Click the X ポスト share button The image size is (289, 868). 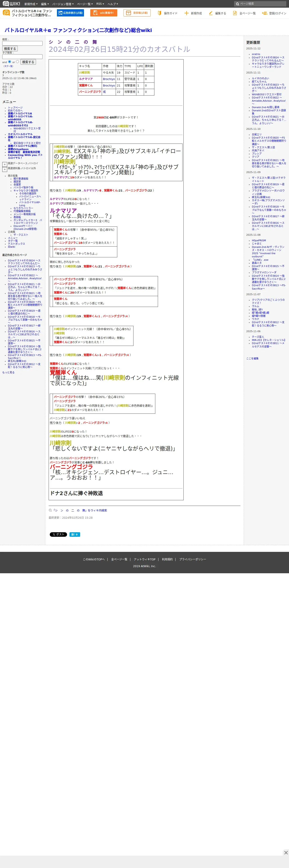(58, 535)
